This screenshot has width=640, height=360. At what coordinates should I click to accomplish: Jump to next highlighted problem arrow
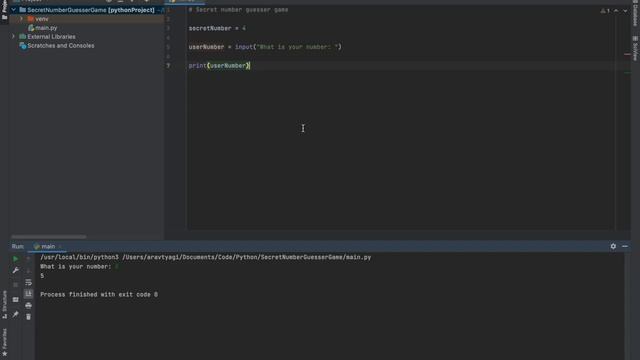point(625,11)
